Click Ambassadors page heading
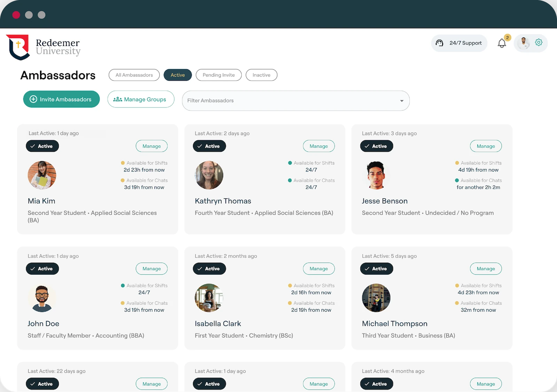The height and width of the screenshot is (392, 557). [x=58, y=75]
